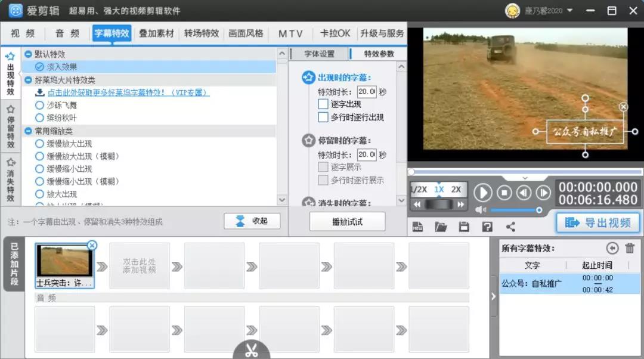Click the share icon below the player
The width and height of the screenshot is (644, 359).
point(510,226)
